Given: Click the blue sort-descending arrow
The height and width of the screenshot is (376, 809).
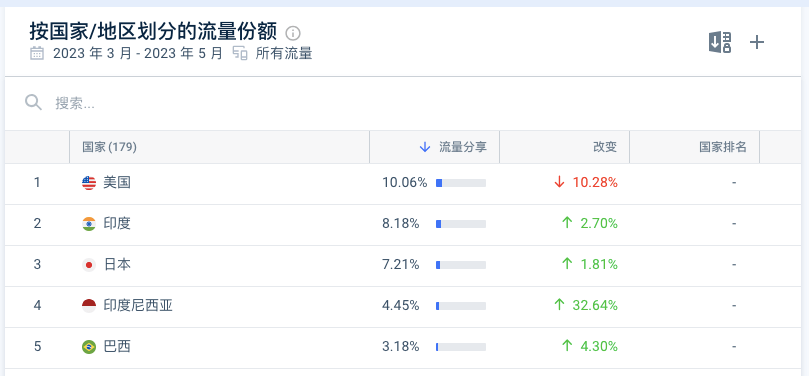Looking at the screenshot, I should (x=425, y=147).
